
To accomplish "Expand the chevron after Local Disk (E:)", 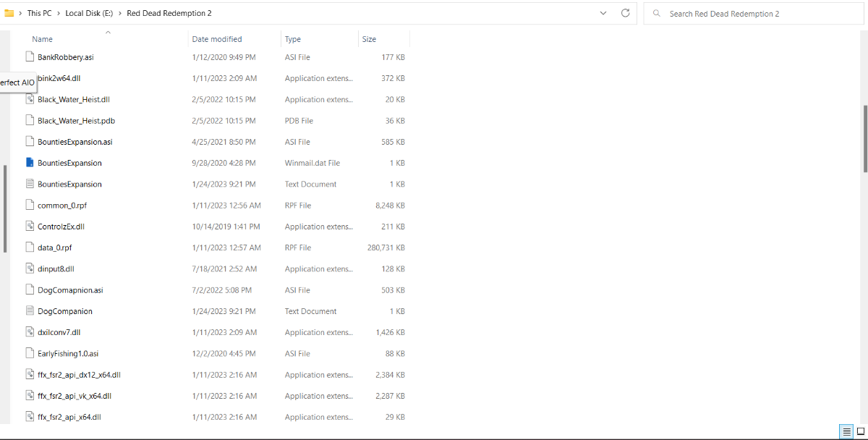I will point(120,14).
